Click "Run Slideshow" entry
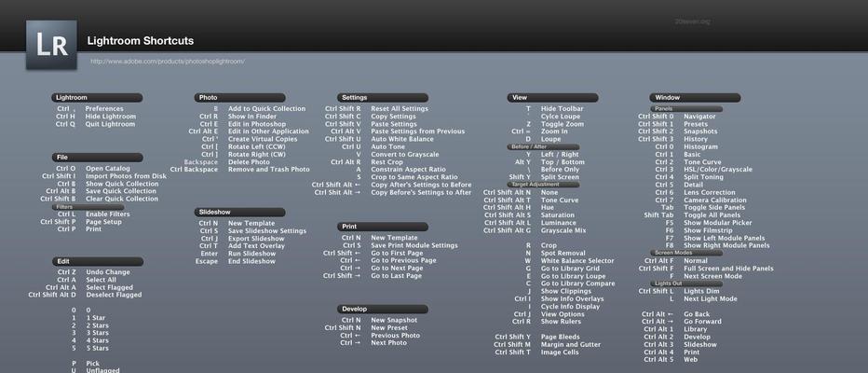This screenshot has width=868, height=373. point(251,254)
